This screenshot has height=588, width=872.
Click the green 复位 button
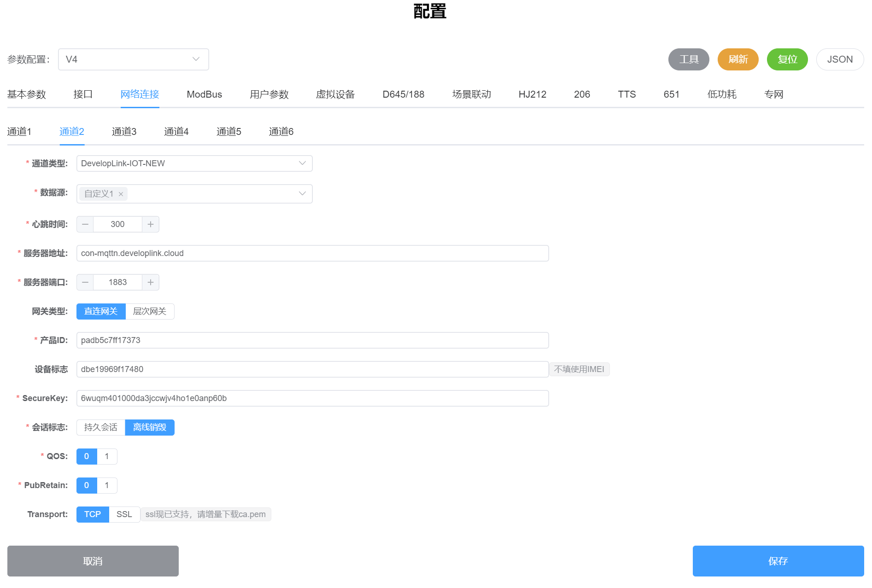[x=787, y=59]
